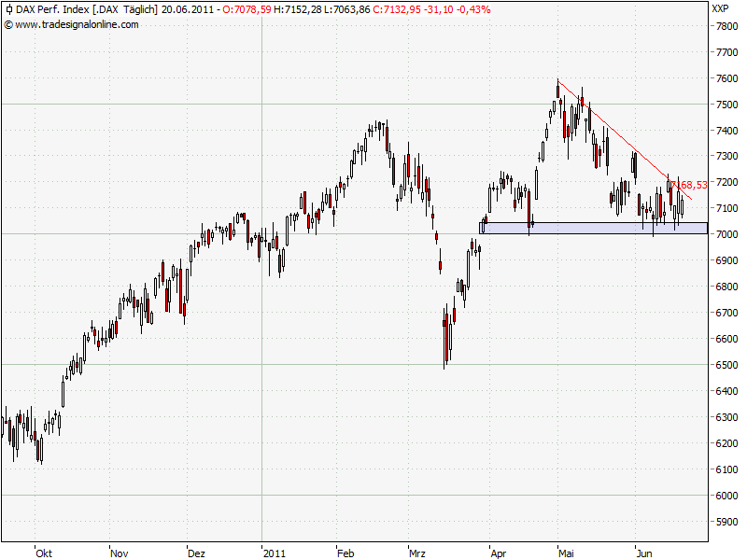The image size is (747, 560).
Task: Click the 'XXP' label above the price axis
Action: (720, 8)
